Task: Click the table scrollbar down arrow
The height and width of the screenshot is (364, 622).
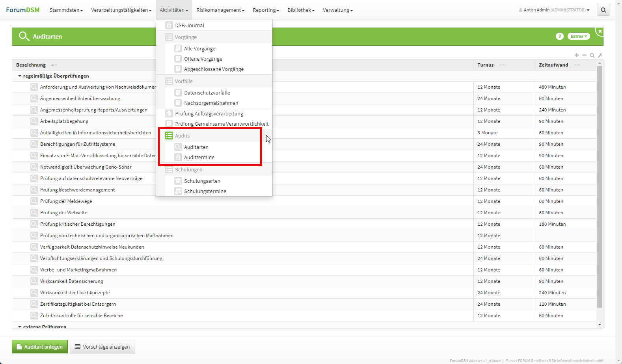Action: coord(600,325)
